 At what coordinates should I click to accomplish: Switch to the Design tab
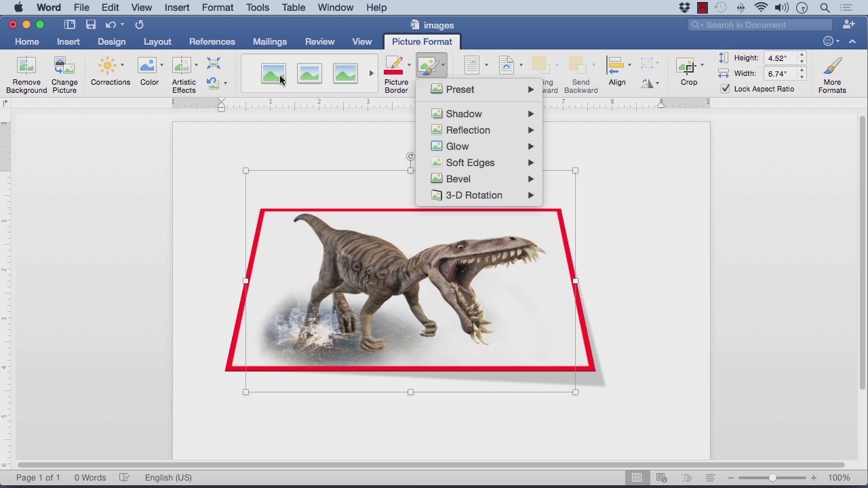(111, 41)
